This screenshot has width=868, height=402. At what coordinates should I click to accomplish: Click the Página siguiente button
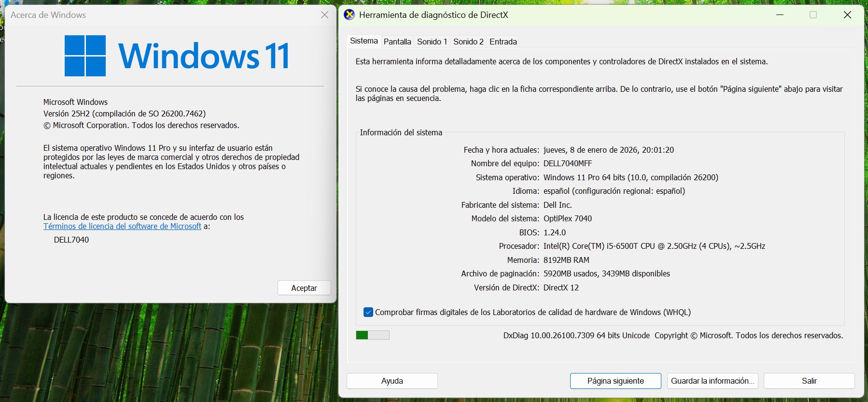point(615,381)
